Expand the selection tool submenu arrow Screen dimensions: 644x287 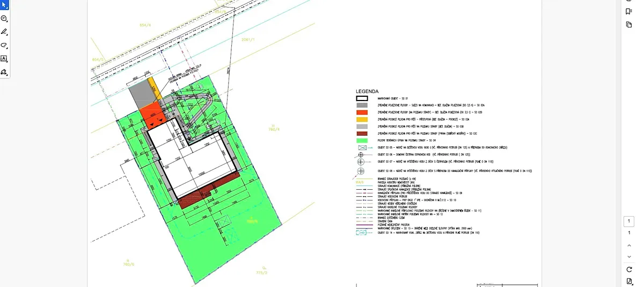click(x=7, y=9)
